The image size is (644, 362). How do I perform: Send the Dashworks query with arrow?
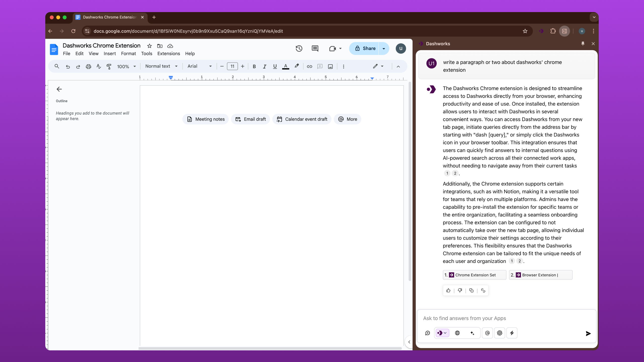point(588,334)
